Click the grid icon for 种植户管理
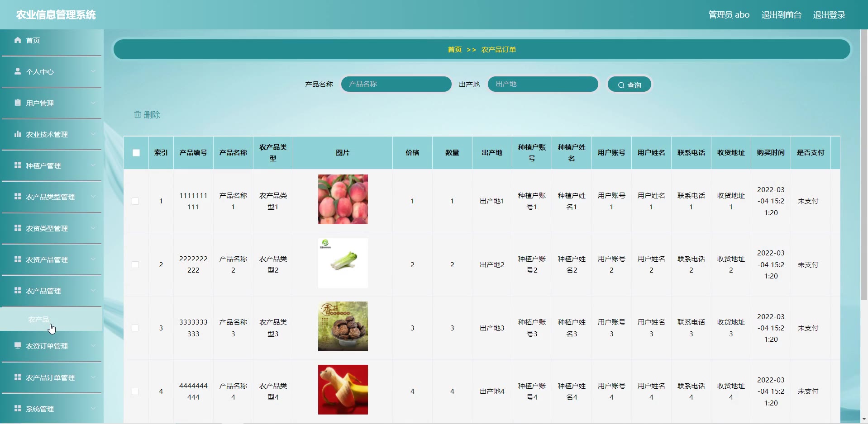The image size is (868, 424). [18, 165]
